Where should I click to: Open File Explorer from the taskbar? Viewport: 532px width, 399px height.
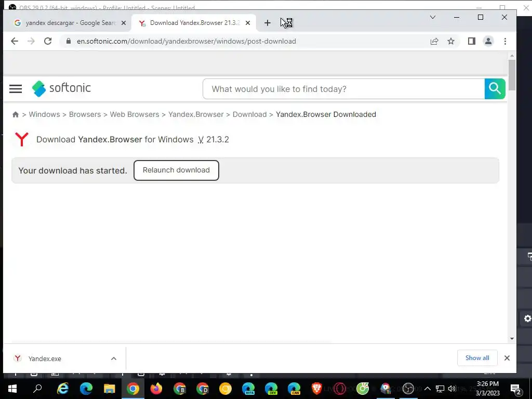[109, 389]
